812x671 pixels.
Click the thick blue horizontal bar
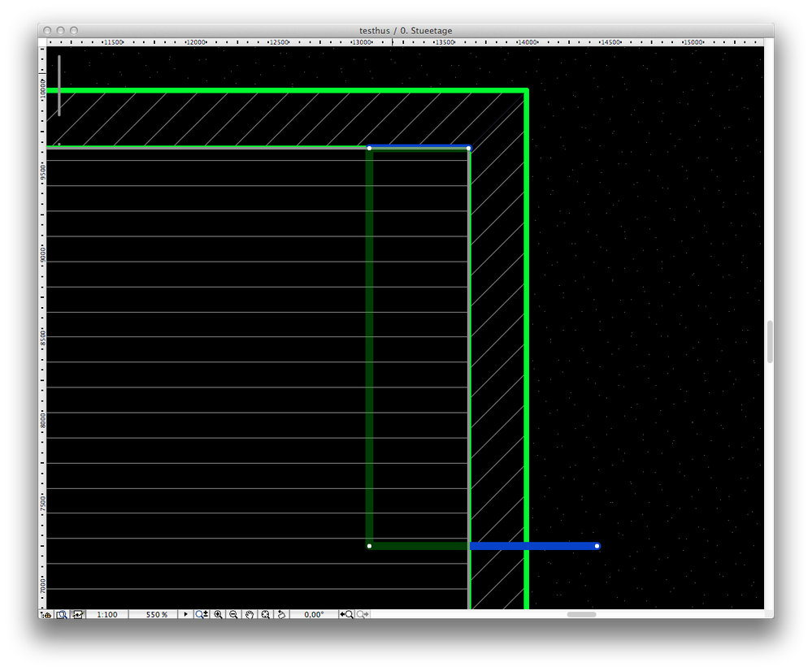[x=535, y=546]
